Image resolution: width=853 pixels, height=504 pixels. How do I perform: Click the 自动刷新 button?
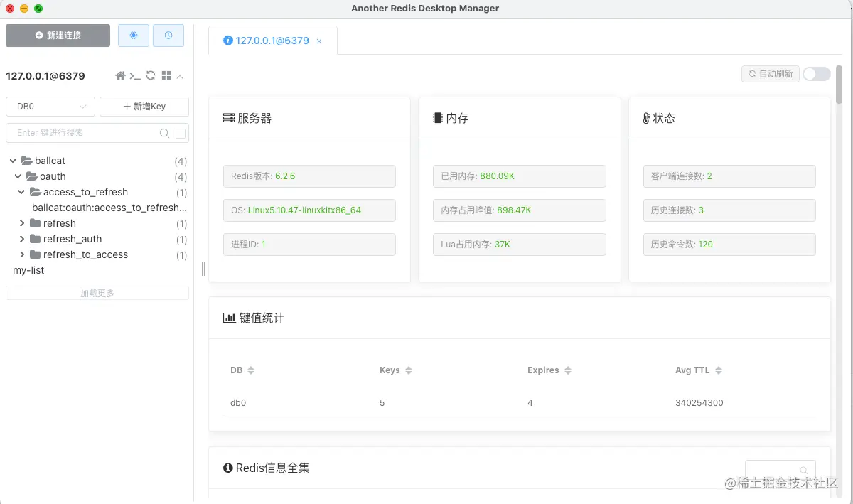click(770, 74)
